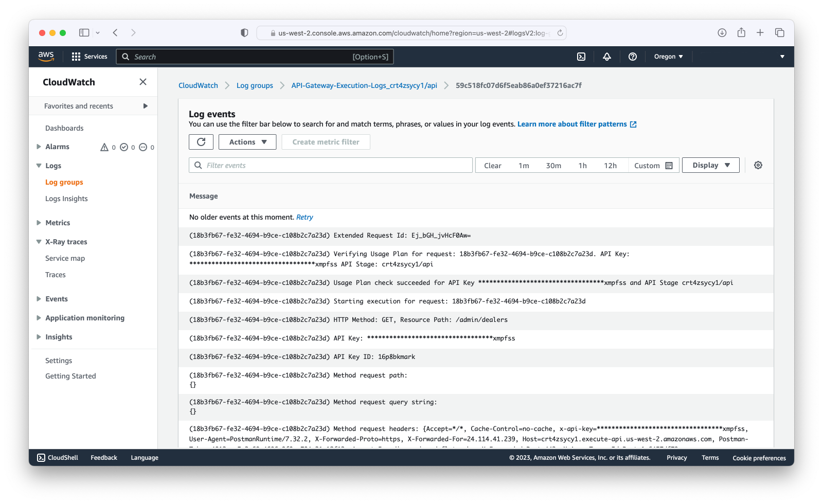The width and height of the screenshot is (823, 504).
Task: Clear the time range filter
Action: pyautogui.click(x=493, y=166)
